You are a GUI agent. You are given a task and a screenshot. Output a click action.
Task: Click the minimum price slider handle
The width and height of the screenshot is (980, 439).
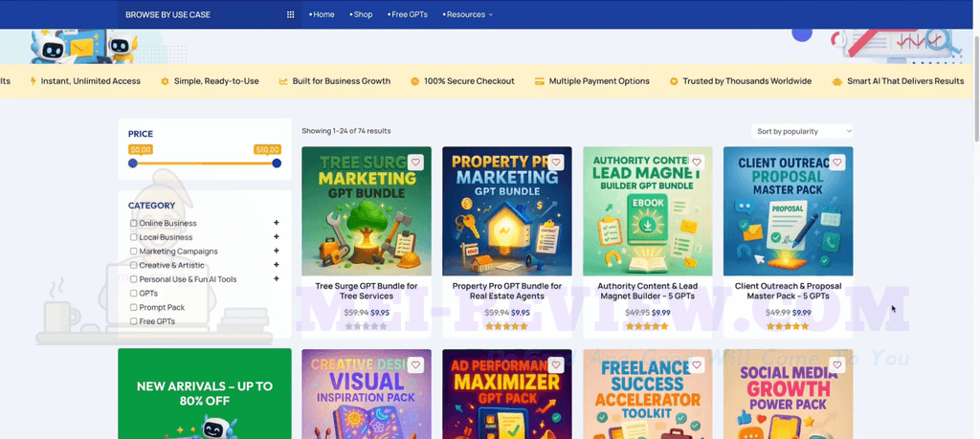tap(132, 164)
